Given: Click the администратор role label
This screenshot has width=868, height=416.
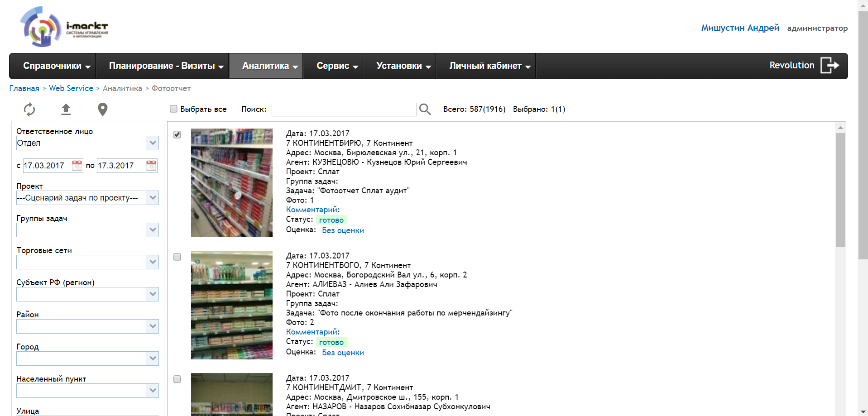Looking at the screenshot, I should (817, 28).
